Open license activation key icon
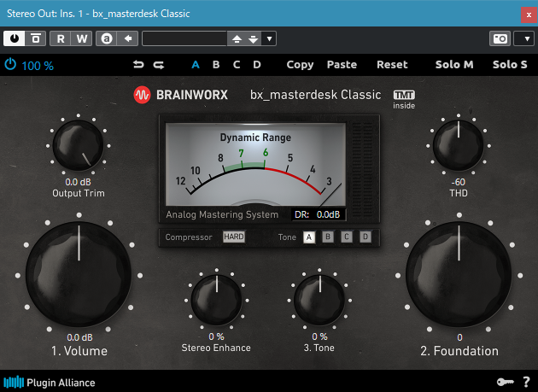Screen dimensions: 538x392 506,382
